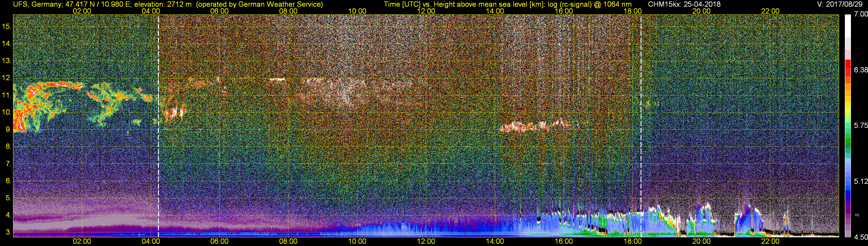This screenshot has height=246, width=868.
Task: Click "(operated by German Weather Service)" text
Action: pyautogui.click(x=260, y=4)
